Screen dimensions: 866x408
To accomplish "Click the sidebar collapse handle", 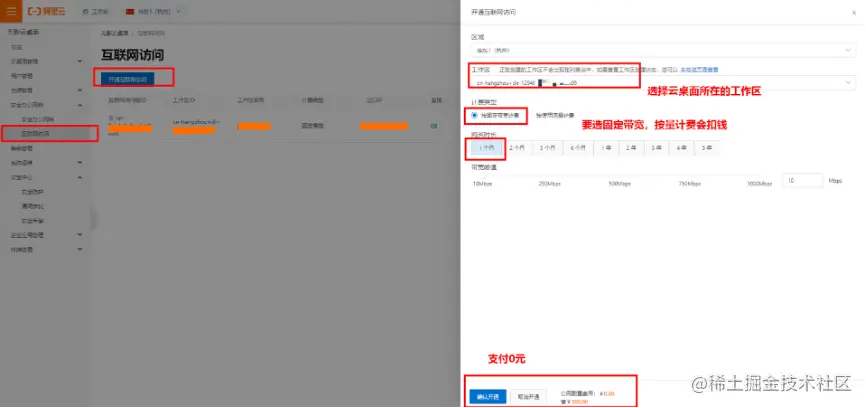I will click(x=93, y=219).
